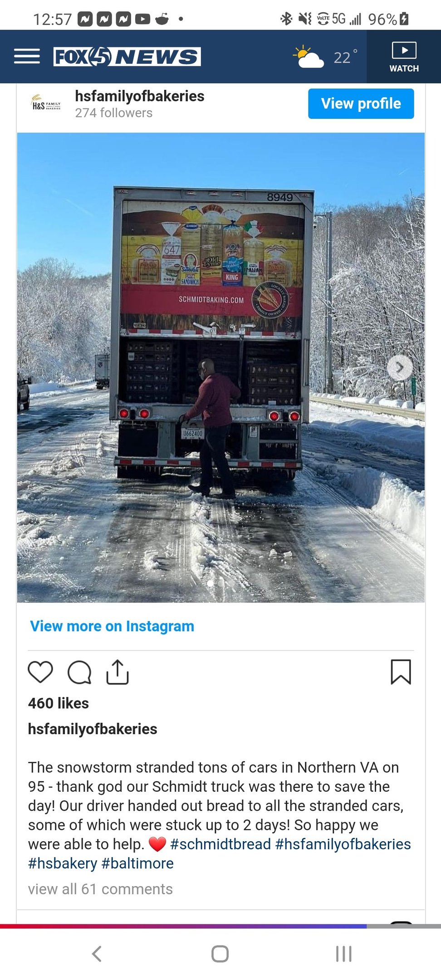Click the View profile button
Screen dimensions: 441x980
coord(361,103)
